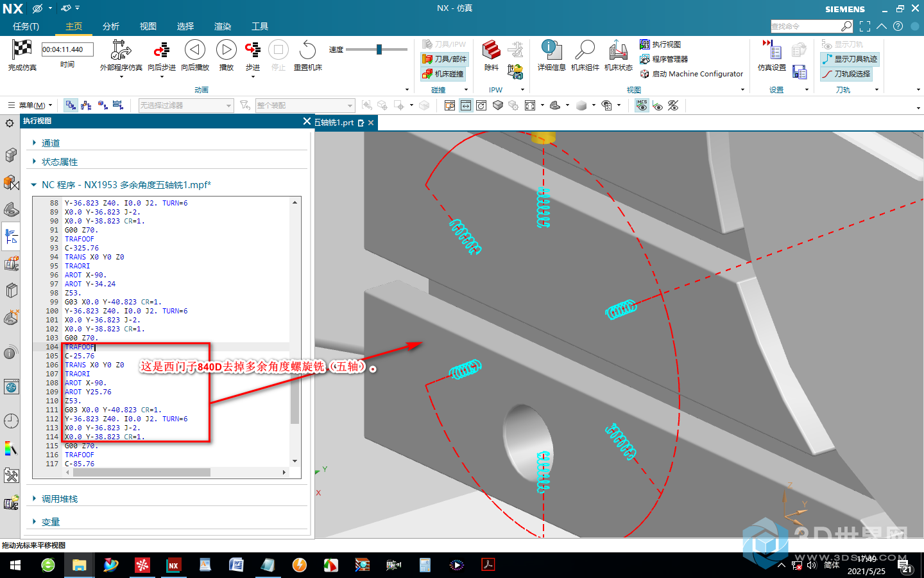Collapse the NC 程序 section
The width and height of the screenshot is (924, 578).
click(x=34, y=185)
